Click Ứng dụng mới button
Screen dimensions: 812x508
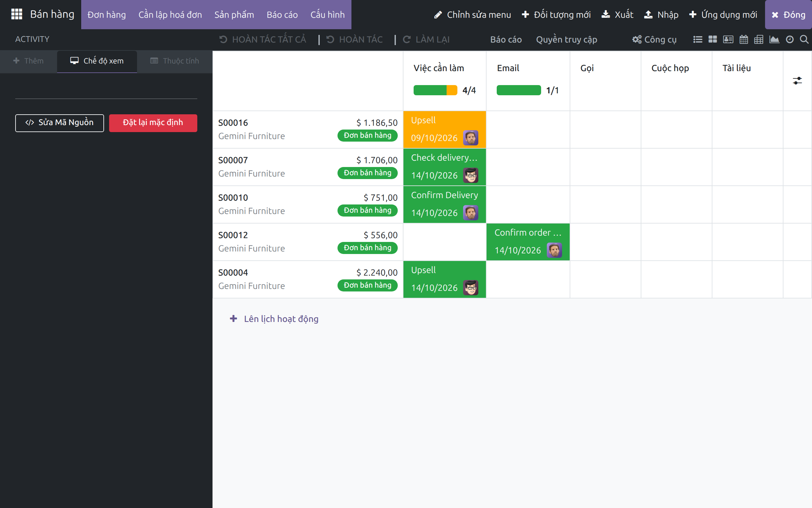point(723,15)
